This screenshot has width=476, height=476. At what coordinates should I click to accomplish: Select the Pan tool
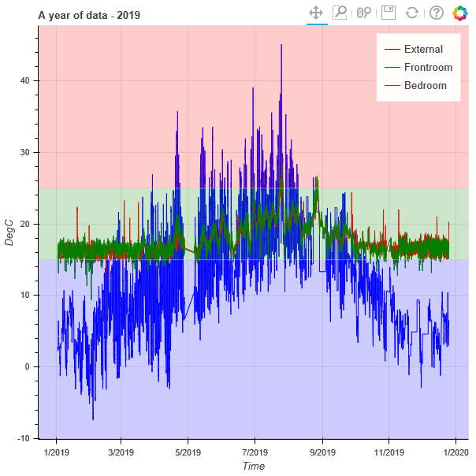coord(316,13)
